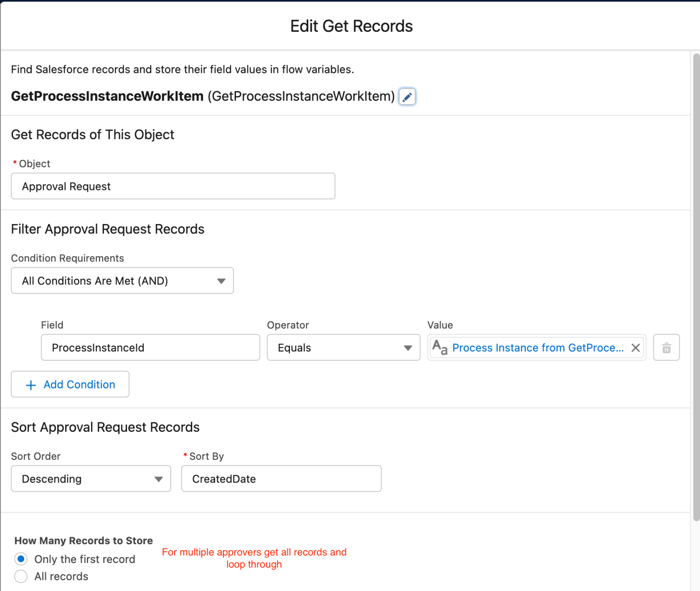Open the Condition Requirements dropdown
Viewport: 700px width, 591px height.
[x=122, y=281]
